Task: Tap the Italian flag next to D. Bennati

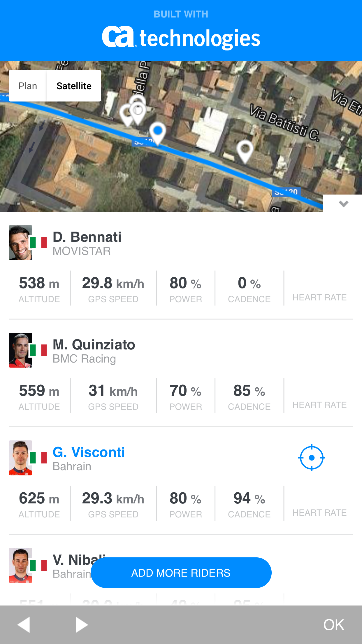Action: [38, 242]
